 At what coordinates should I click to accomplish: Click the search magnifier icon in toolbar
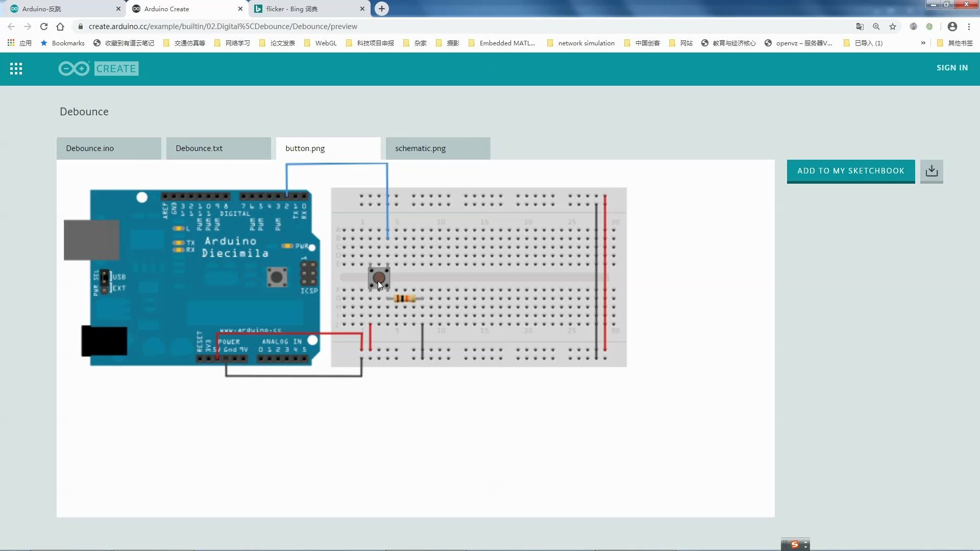(876, 26)
